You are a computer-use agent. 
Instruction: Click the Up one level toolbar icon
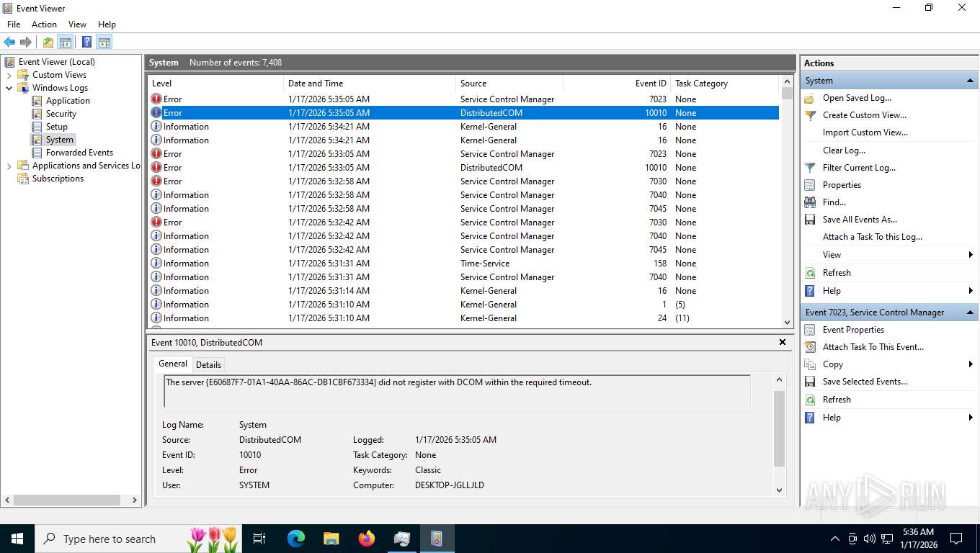[48, 42]
